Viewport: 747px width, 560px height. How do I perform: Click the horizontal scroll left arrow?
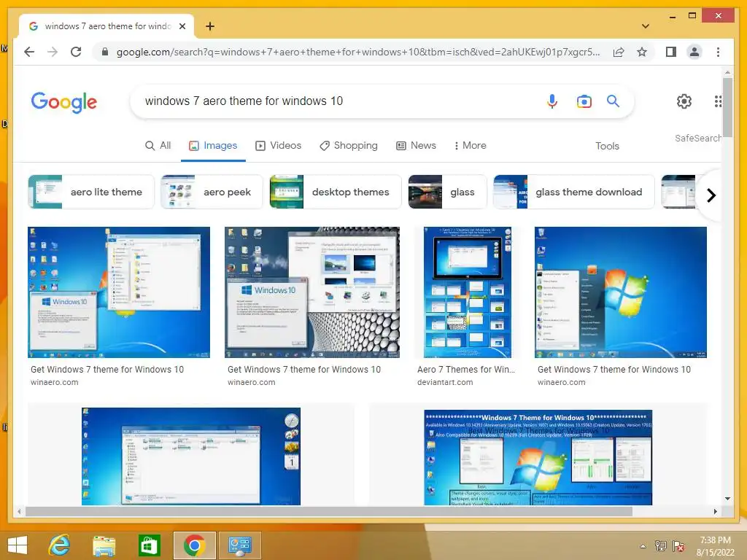click(18, 511)
